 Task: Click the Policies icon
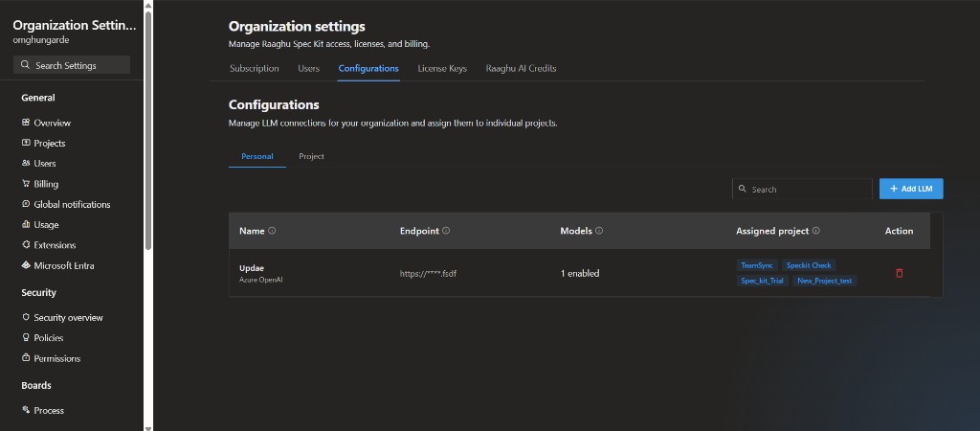[26, 337]
